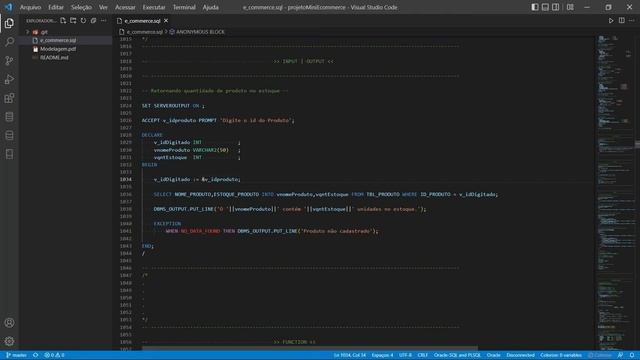Screen dimensions: 640x360
Task: Select e_commerce.sql in the file tree
Action: coord(58,40)
